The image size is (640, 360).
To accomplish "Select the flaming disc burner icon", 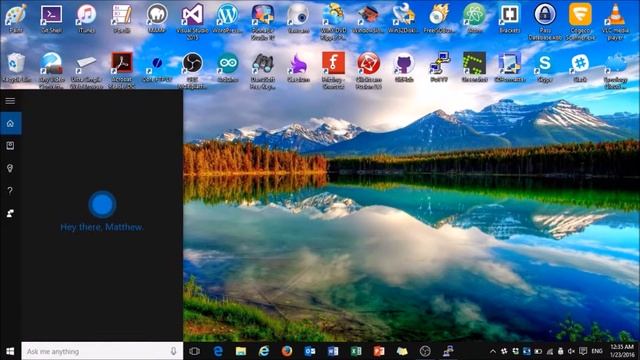I will point(439,18).
